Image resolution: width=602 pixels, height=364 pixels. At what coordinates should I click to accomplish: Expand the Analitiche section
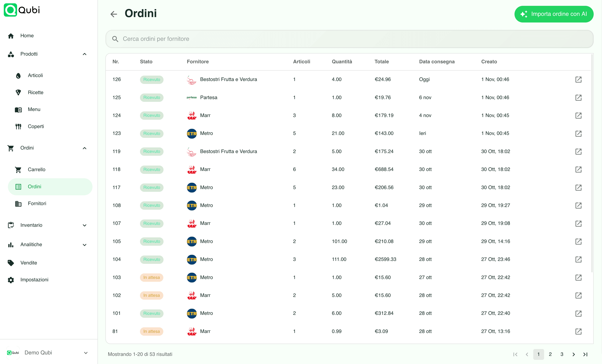(x=84, y=244)
